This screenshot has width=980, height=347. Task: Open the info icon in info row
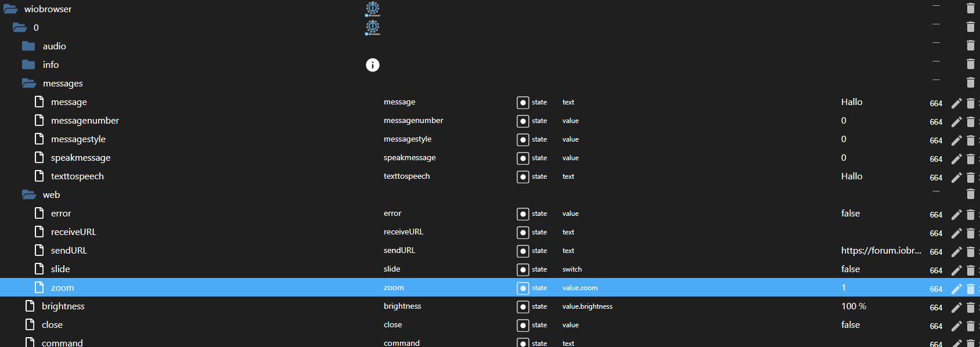[373, 65]
